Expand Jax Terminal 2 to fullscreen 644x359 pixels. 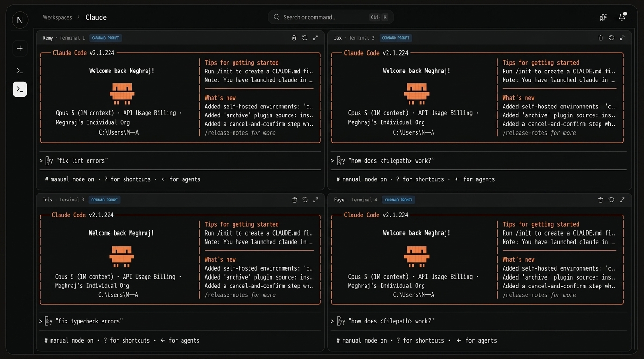pos(622,38)
